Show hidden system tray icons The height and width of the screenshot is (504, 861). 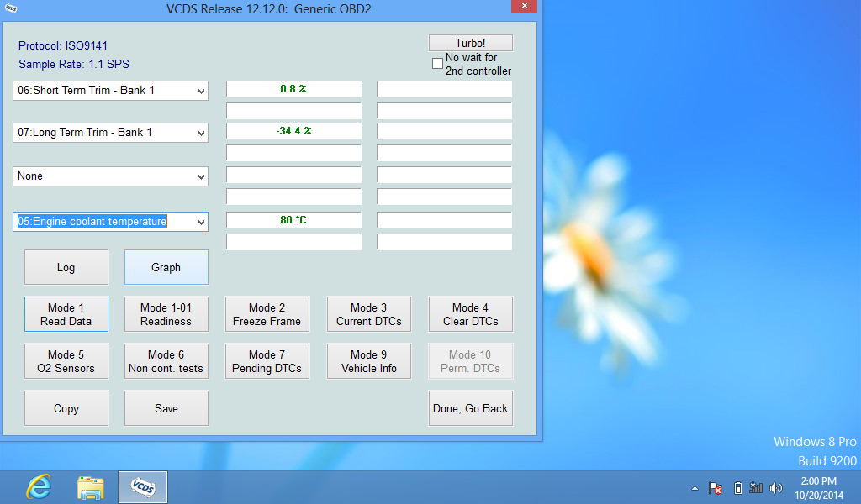pyautogui.click(x=695, y=488)
